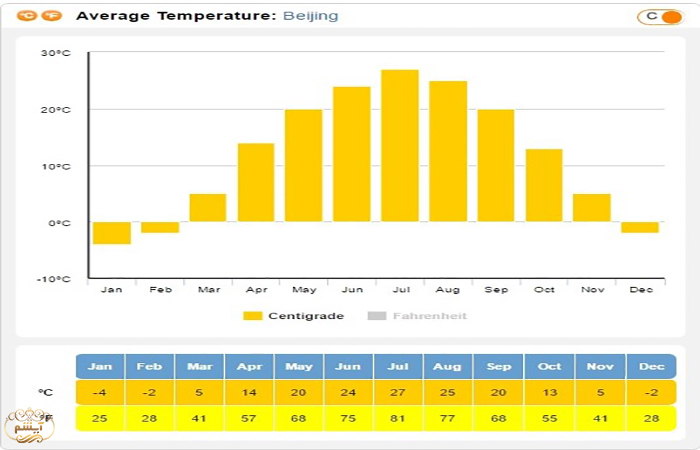Click the °C row label
The width and height of the screenshot is (700, 450).
46,392
